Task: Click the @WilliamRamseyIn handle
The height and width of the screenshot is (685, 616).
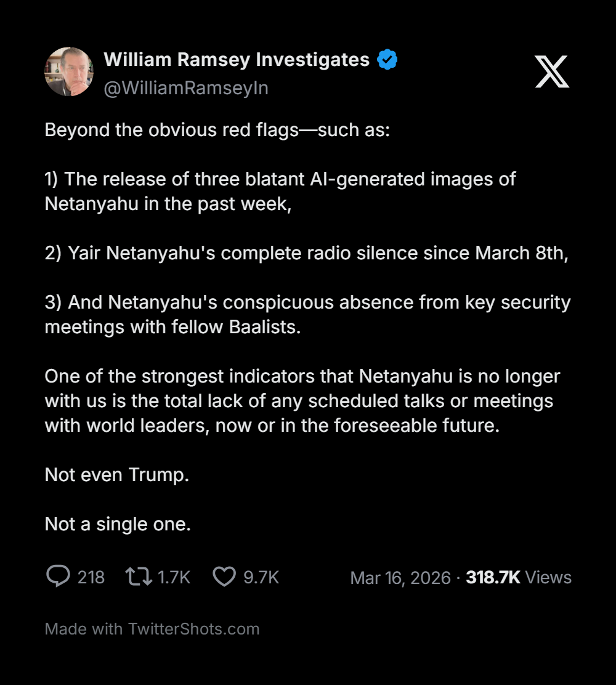Action: tap(186, 88)
